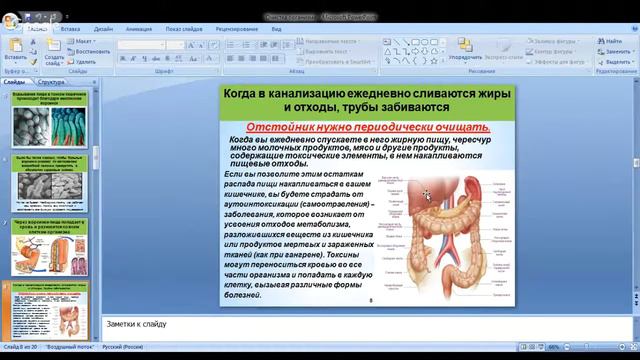Align text to the right
The height and width of the screenshot is (360, 640).
click(252, 59)
